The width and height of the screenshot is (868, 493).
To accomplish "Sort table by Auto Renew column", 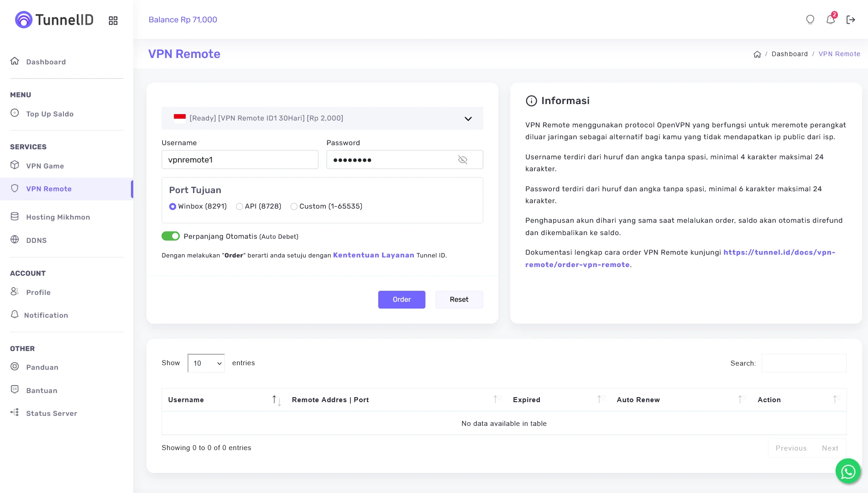I will [x=681, y=400].
